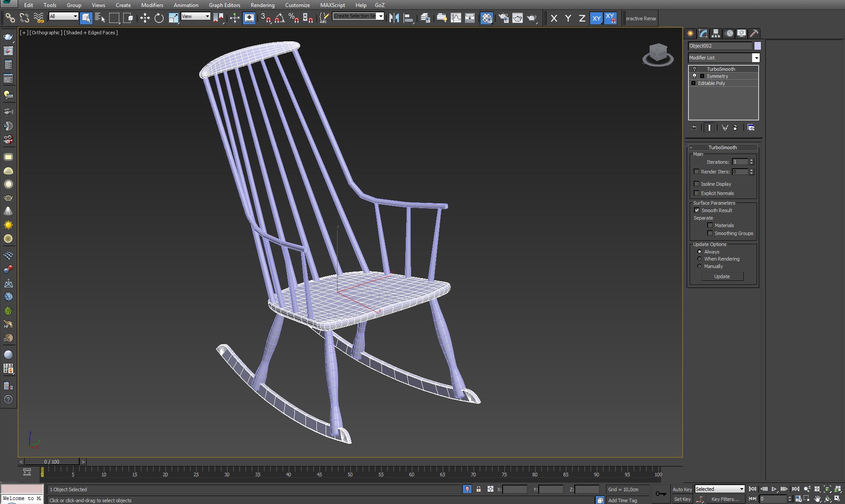
Task: Enable the Explicit Normals checkbox
Action: coord(696,193)
